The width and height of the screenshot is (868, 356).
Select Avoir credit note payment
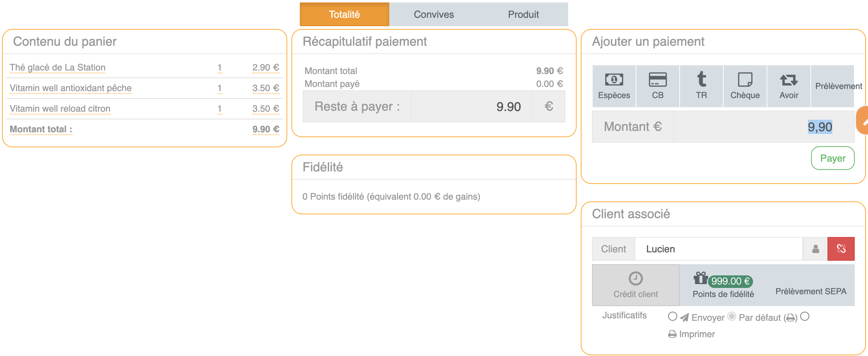[x=789, y=86]
